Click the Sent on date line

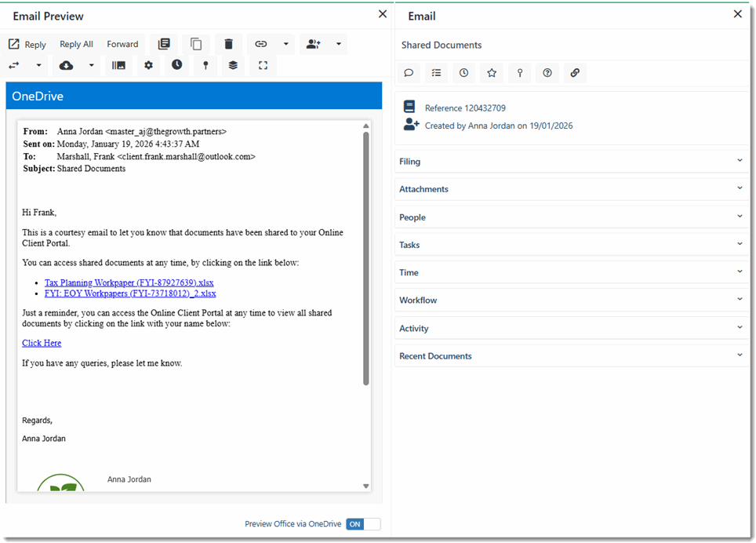(x=111, y=144)
